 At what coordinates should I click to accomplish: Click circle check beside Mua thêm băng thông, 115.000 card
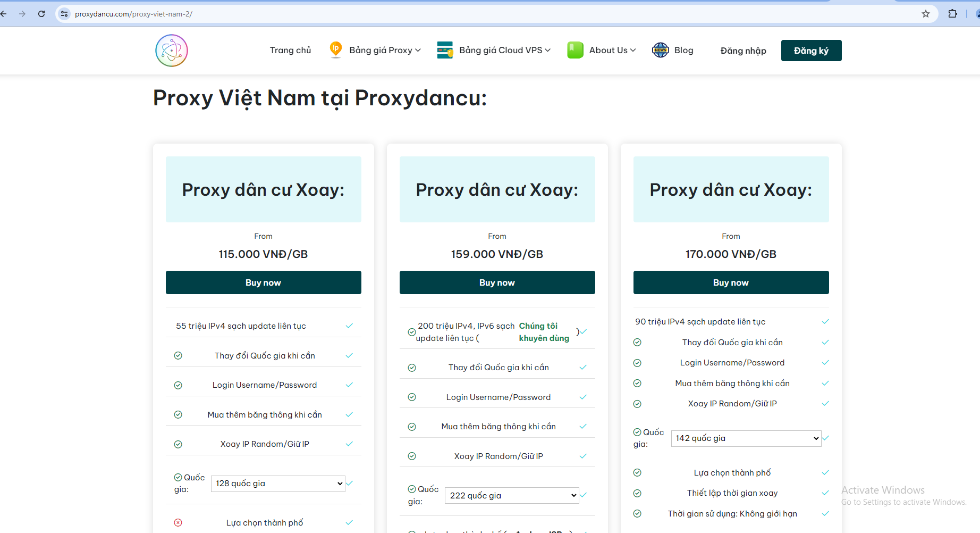178,414
